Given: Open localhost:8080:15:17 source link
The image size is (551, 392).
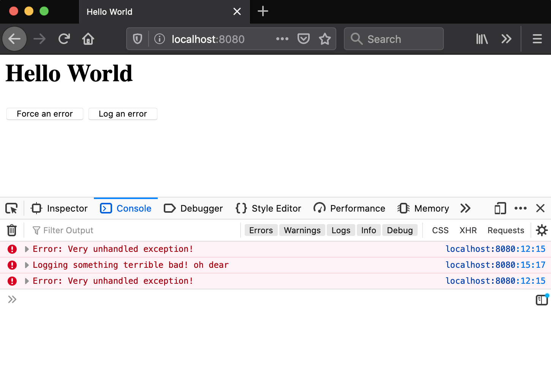Looking at the screenshot, I should pos(495,265).
